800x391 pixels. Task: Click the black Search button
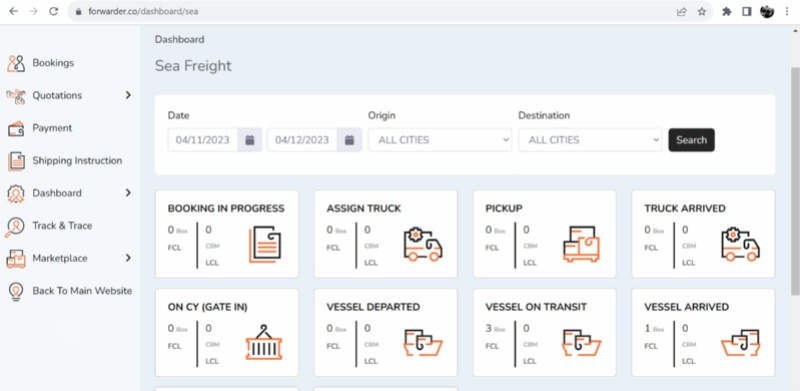(x=691, y=140)
